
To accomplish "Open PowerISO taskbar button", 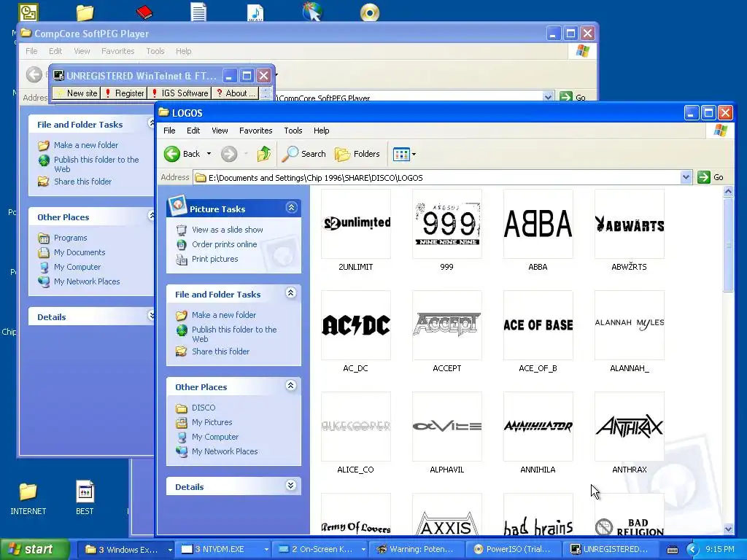I will point(513,550).
